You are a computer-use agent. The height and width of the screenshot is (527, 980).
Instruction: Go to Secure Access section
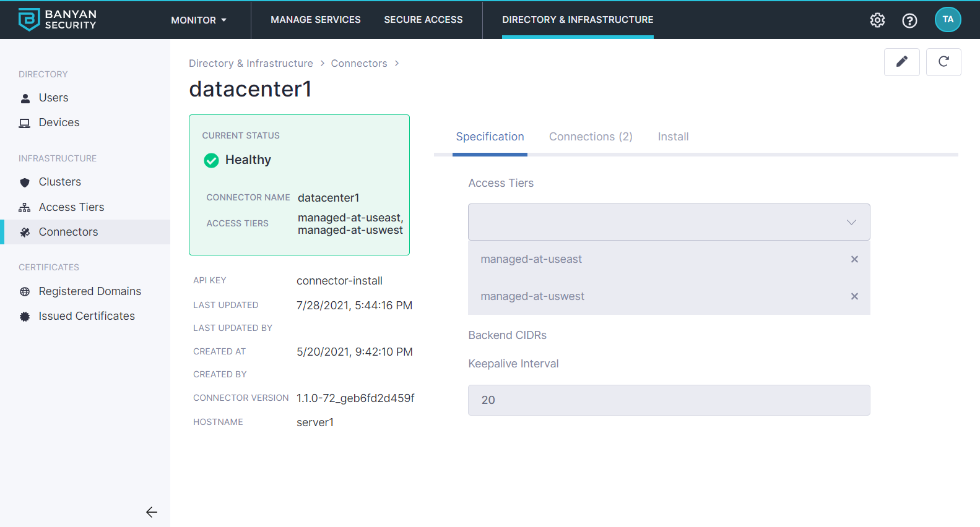click(423, 20)
